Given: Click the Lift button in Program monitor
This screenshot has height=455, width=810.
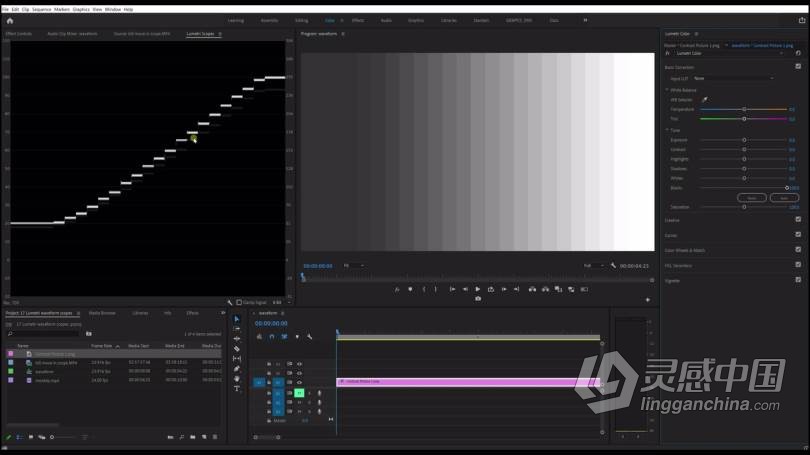Looking at the screenshot, I should (x=532, y=289).
